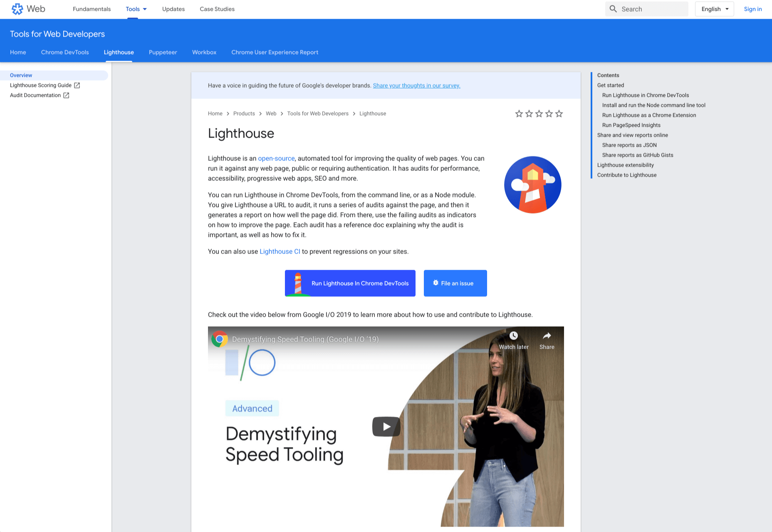This screenshot has height=532, width=772.
Task: Click in the Search input field
Action: point(652,9)
